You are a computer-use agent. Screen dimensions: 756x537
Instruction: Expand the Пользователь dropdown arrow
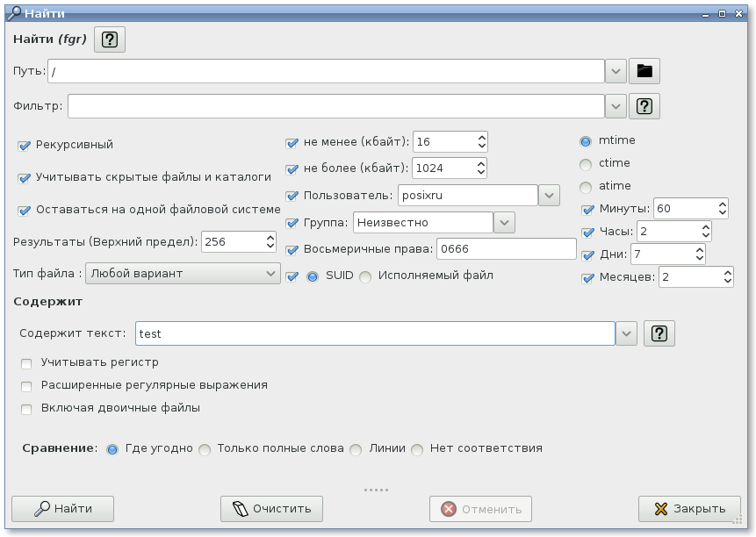549,196
